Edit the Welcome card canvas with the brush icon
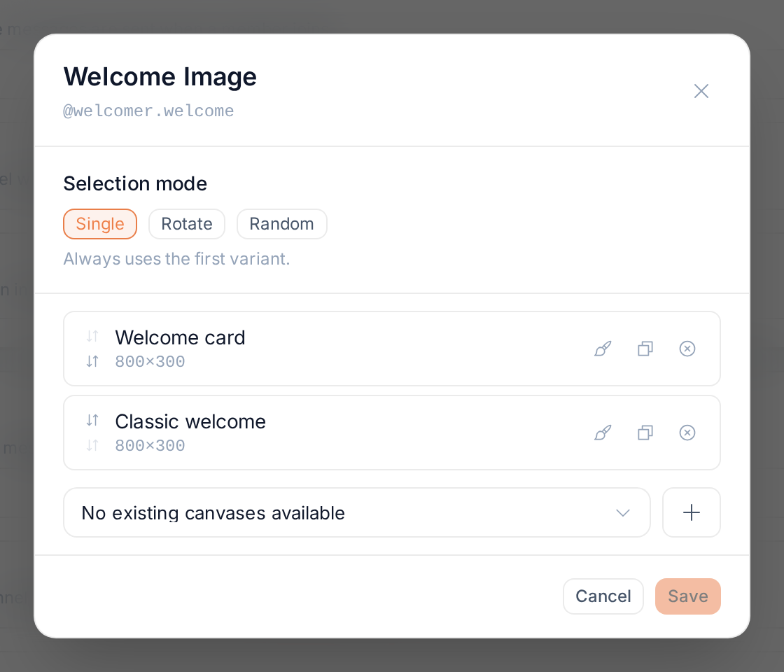 click(603, 349)
